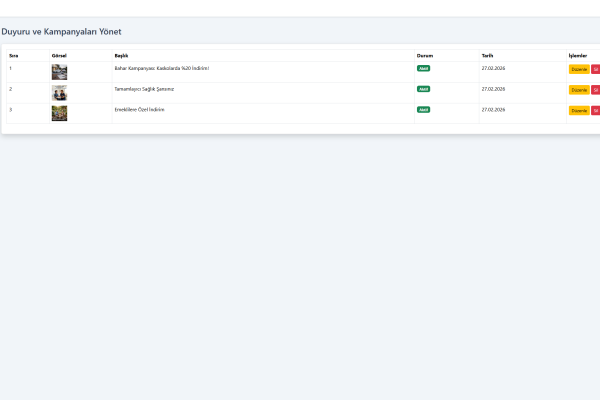Select the "Emeklilere Özel İndirim" title text
600x400 pixels.
(139, 109)
